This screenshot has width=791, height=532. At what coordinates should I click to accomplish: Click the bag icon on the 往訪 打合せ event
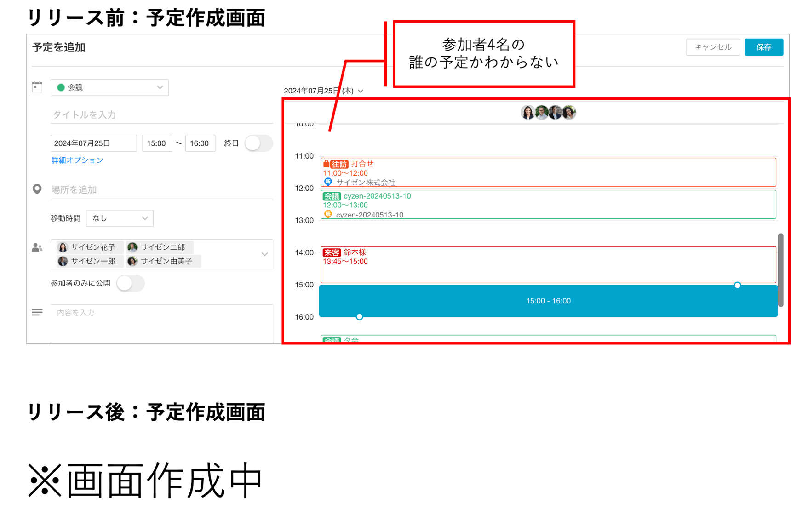pyautogui.click(x=327, y=164)
